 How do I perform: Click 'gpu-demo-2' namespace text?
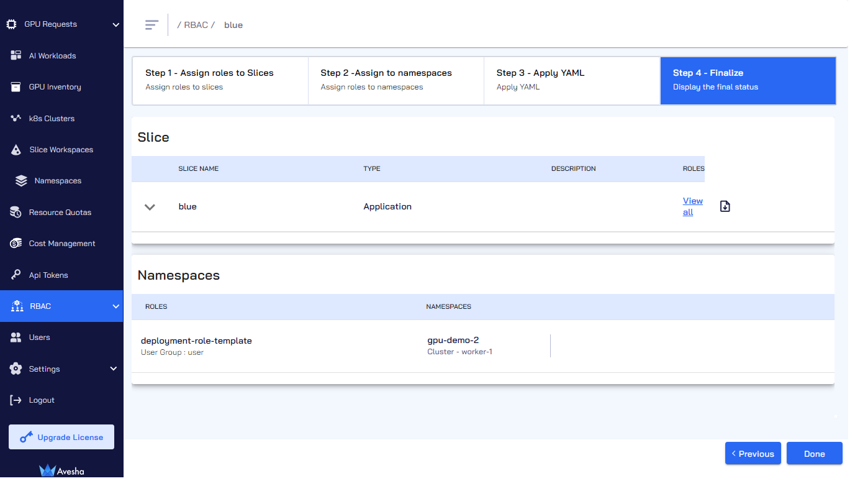pos(453,341)
